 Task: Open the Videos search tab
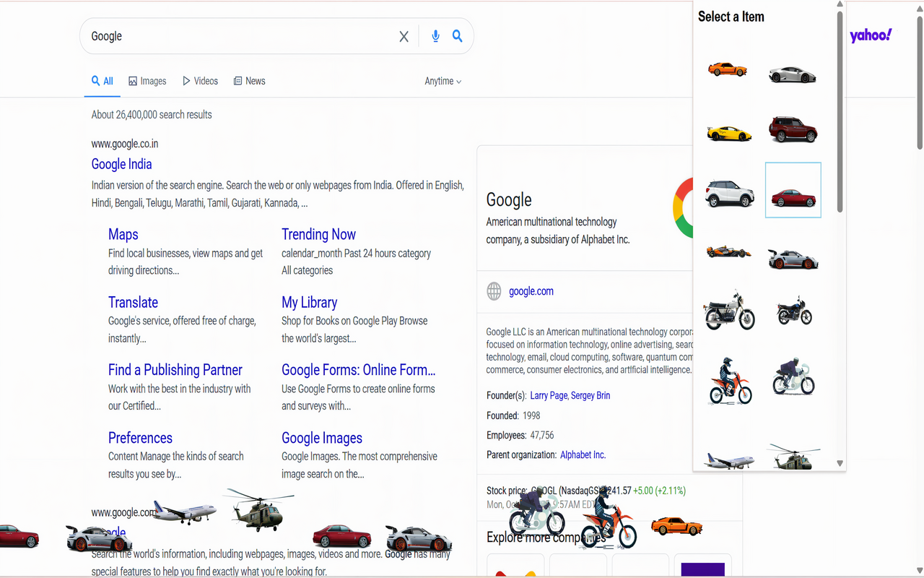click(x=200, y=81)
